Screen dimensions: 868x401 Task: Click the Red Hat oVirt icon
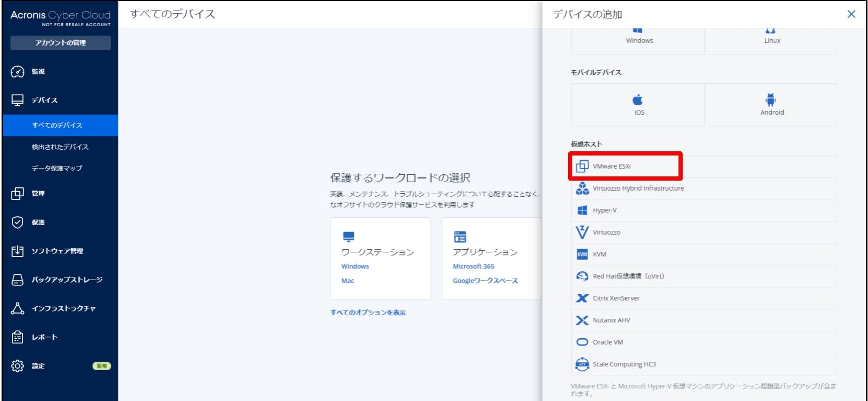pos(582,276)
